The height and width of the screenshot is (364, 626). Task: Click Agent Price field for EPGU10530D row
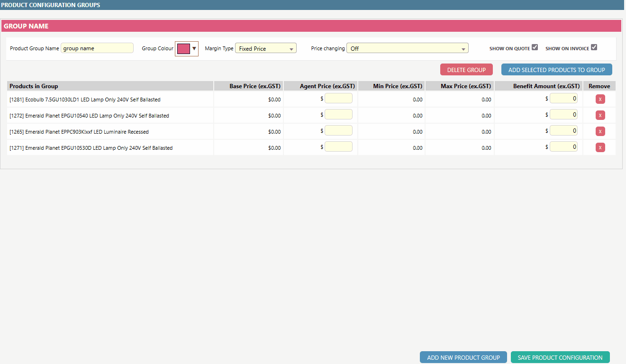(x=338, y=147)
